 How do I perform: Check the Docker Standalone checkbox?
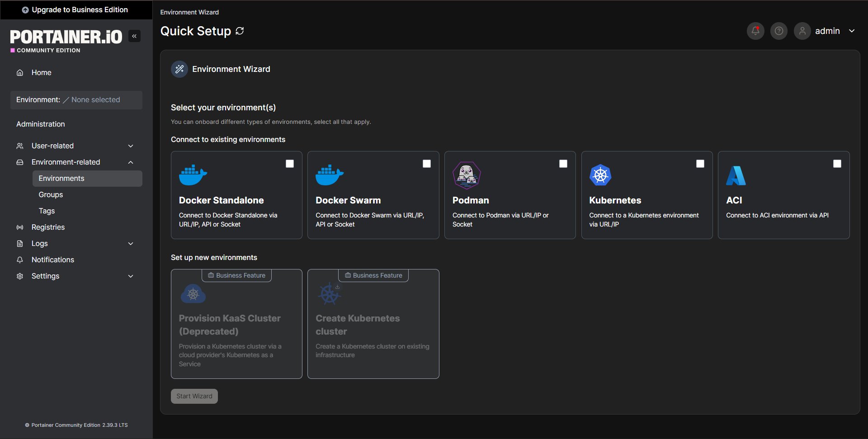[290, 164]
